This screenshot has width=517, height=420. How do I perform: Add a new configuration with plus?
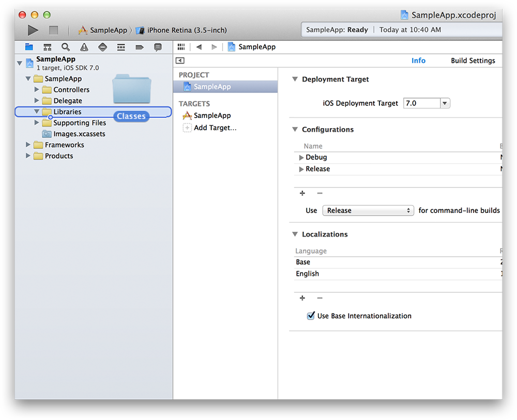pos(302,193)
